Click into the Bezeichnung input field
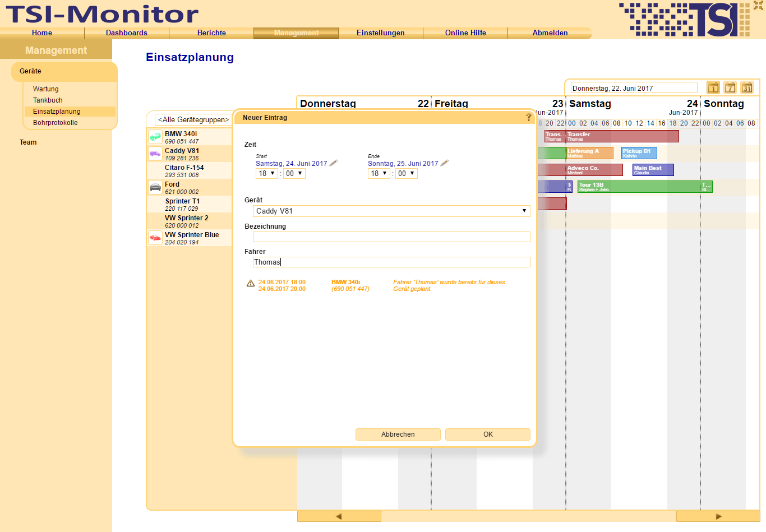The height and width of the screenshot is (532, 766). 391,237
